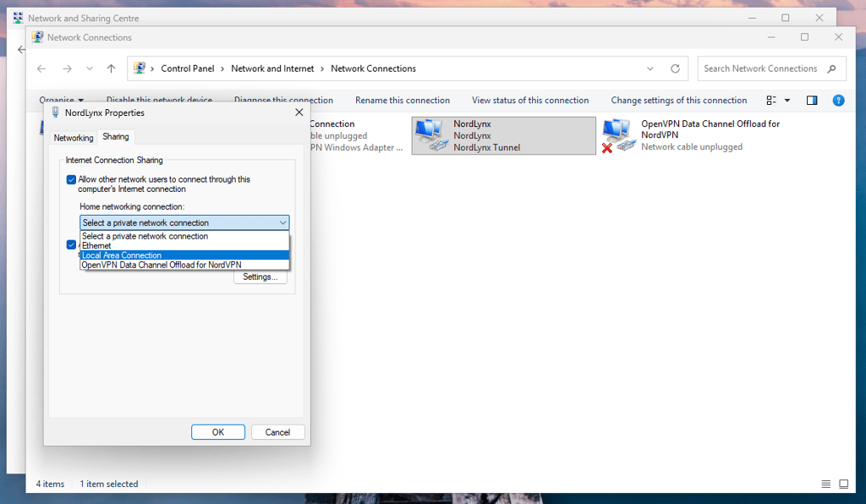Uncheck Allow other network users to connect
The width and height of the screenshot is (866, 504).
coord(71,179)
